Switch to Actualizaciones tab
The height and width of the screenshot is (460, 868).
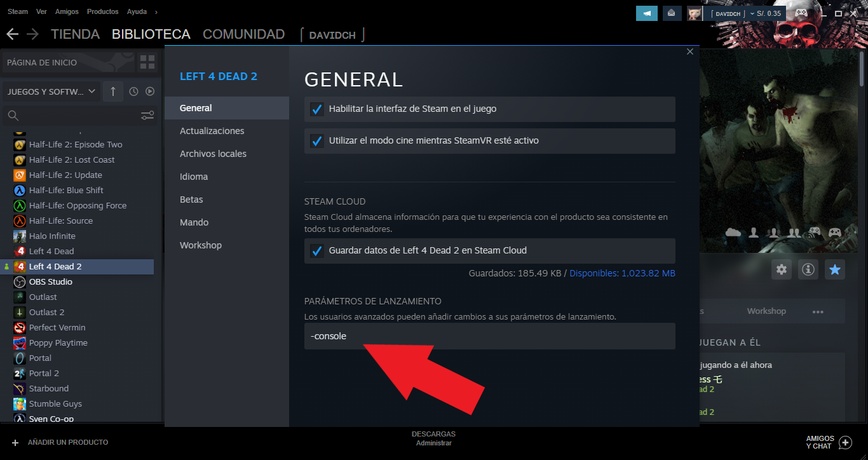click(x=226, y=131)
